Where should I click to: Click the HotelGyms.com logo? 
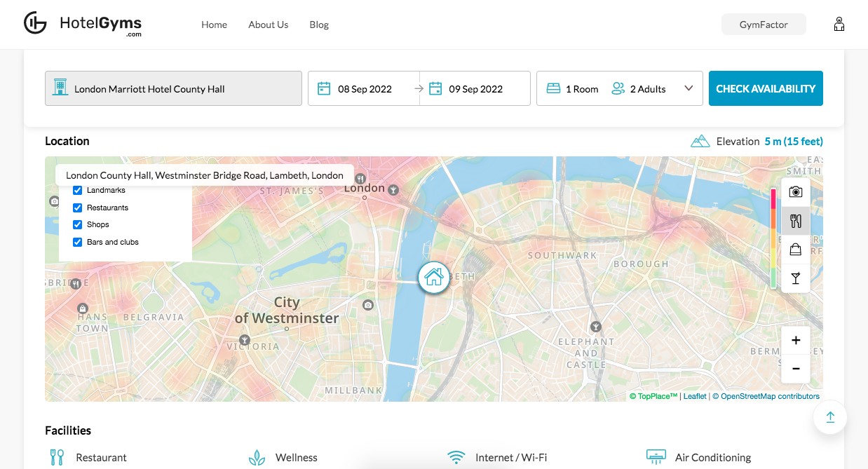point(83,24)
